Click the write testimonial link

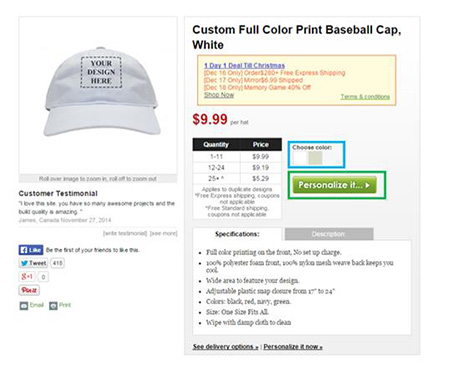click(x=125, y=233)
